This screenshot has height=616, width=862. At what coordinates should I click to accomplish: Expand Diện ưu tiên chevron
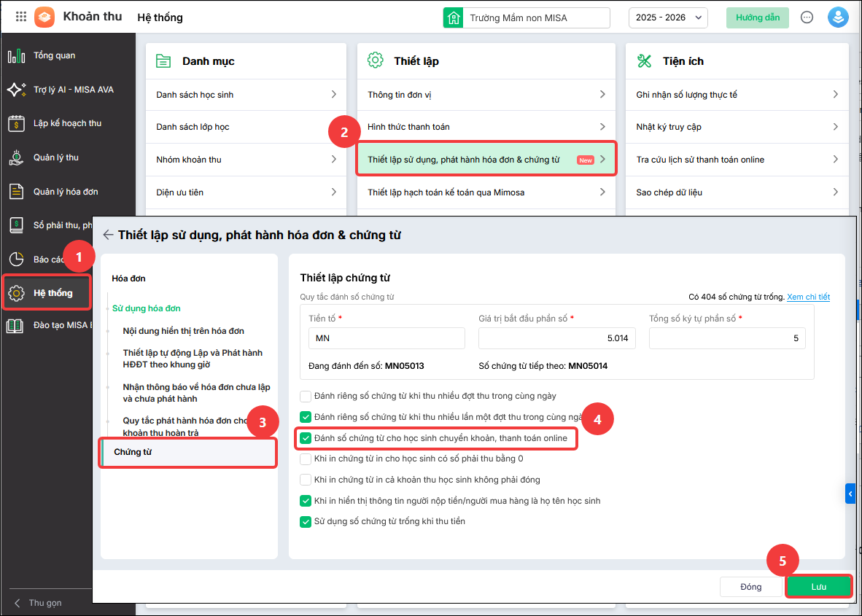click(x=334, y=192)
